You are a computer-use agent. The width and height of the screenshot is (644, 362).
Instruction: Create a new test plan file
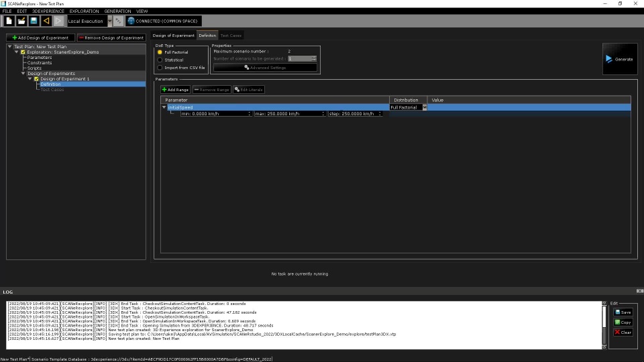(x=9, y=21)
